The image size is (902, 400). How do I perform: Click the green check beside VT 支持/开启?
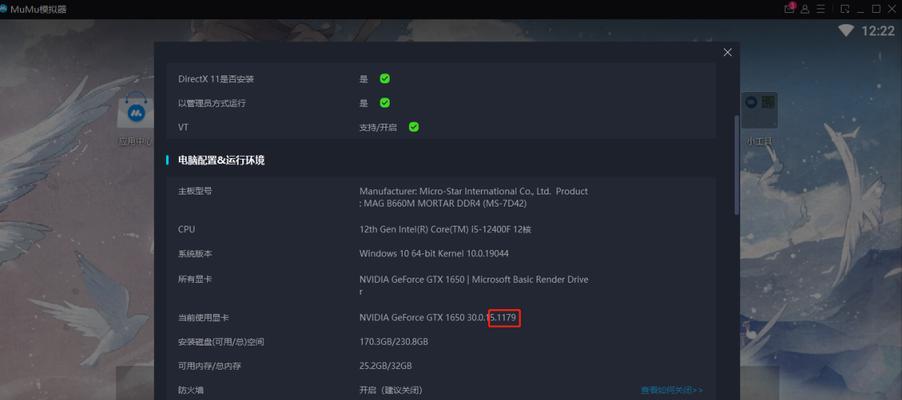pyautogui.click(x=414, y=127)
